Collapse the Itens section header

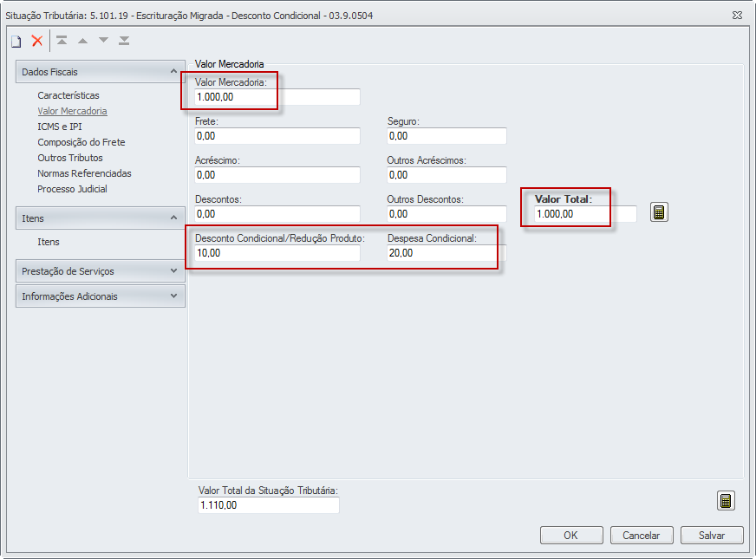173,218
